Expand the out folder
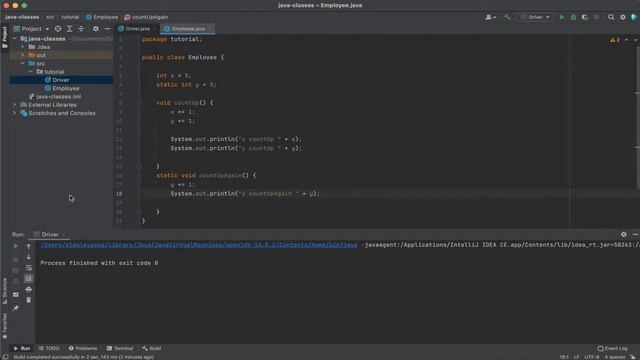Screen dimensions: 640x360 coord(22,55)
